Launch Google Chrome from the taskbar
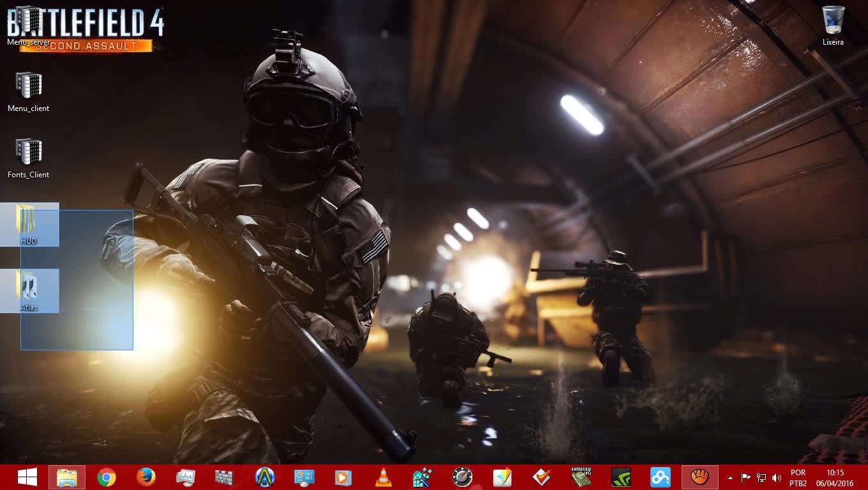868x490 pixels. click(x=107, y=477)
